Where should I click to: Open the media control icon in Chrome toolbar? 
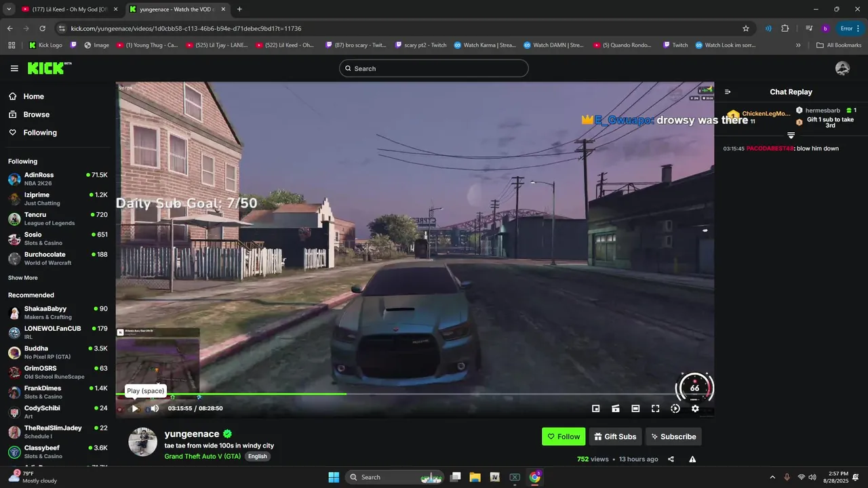coord(809,28)
